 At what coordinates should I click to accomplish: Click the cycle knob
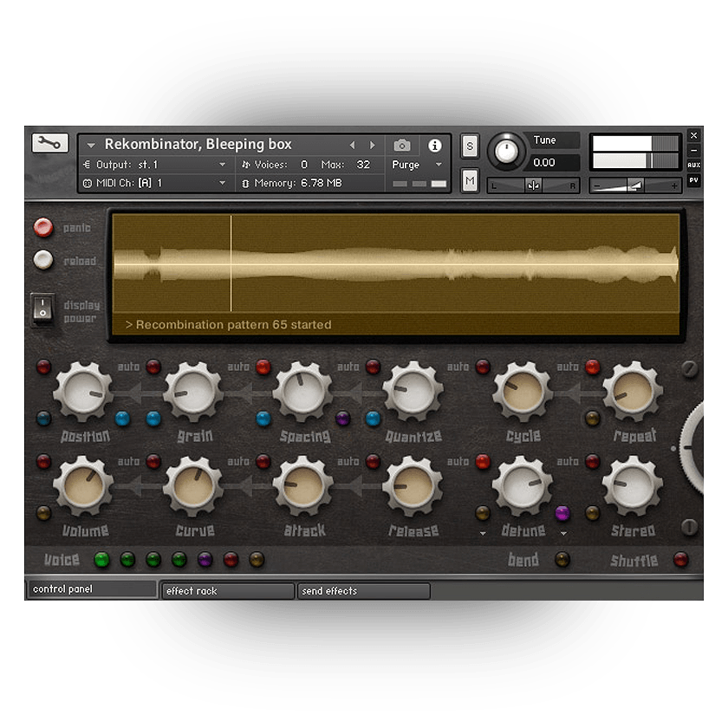[x=523, y=392]
